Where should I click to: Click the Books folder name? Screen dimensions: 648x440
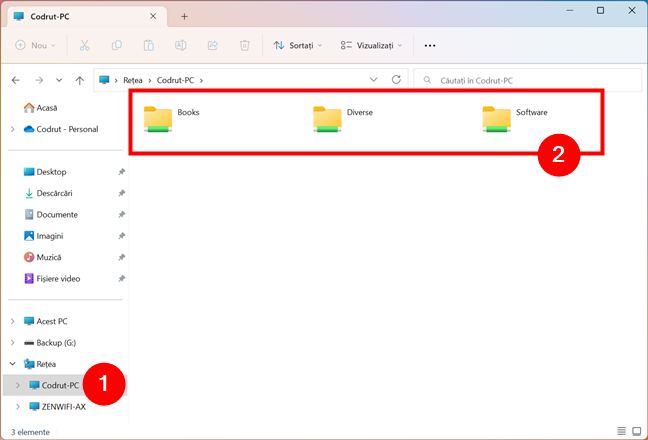pyautogui.click(x=188, y=112)
